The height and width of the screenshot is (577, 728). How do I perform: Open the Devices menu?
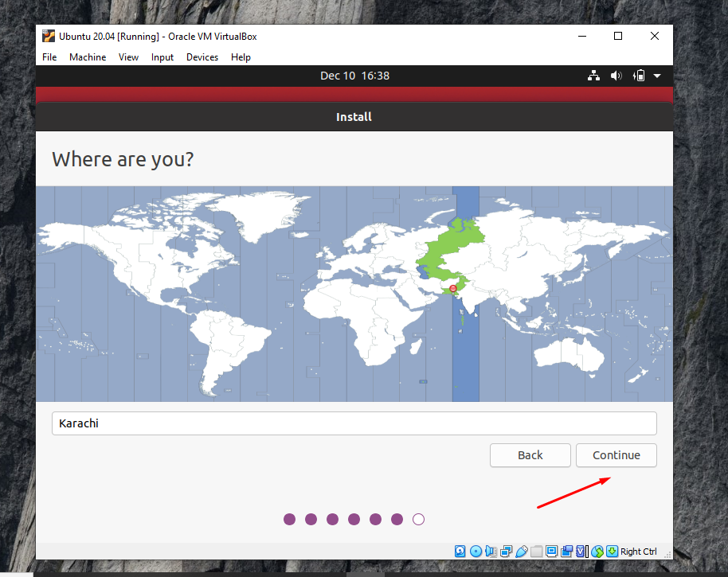point(202,57)
